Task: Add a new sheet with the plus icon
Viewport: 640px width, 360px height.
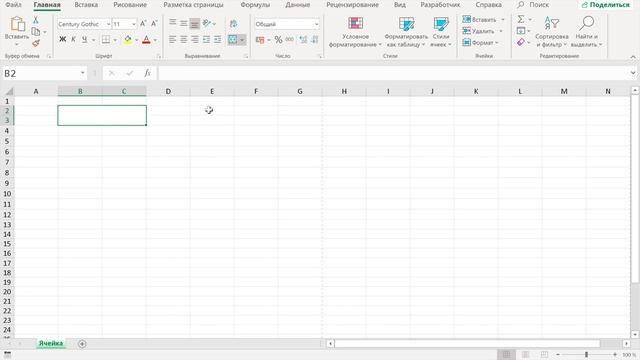Action: coord(82,344)
